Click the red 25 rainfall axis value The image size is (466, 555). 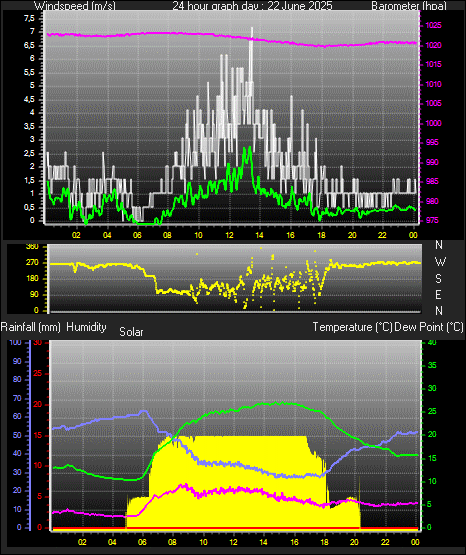pos(38,373)
